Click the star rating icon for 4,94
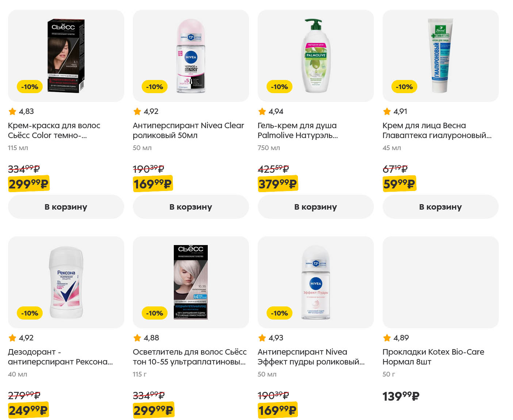513x420 pixels. tap(262, 111)
